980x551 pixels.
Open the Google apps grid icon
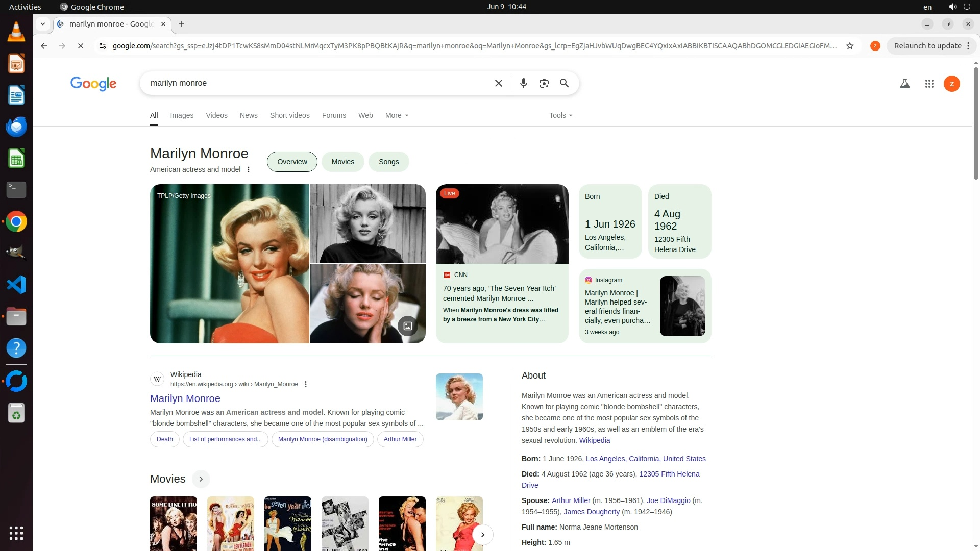click(x=929, y=84)
